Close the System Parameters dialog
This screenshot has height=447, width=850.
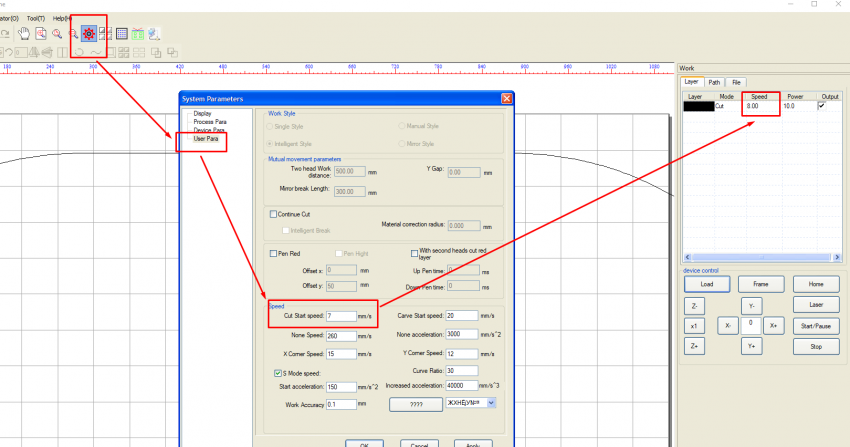pyautogui.click(x=507, y=98)
